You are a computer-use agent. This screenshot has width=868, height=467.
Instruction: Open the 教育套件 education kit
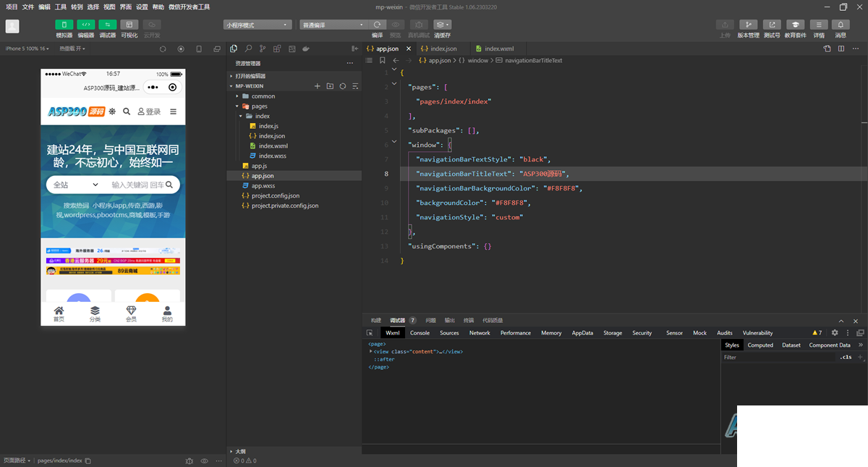tap(796, 25)
